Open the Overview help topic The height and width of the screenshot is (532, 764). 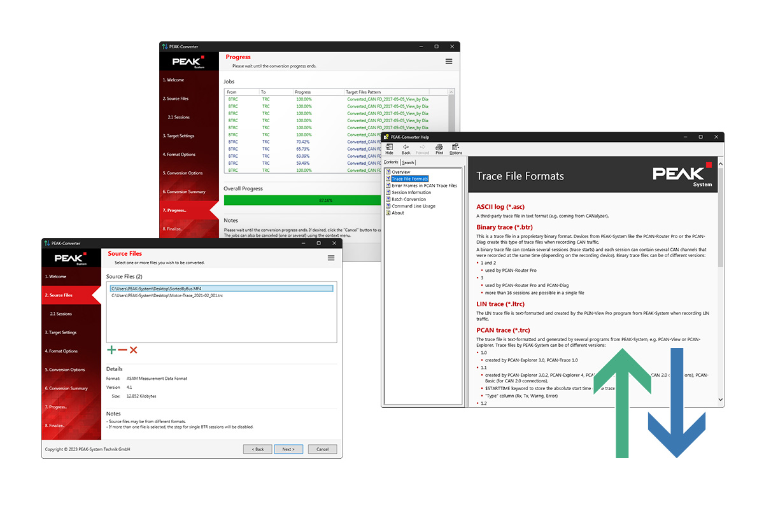pyautogui.click(x=400, y=172)
